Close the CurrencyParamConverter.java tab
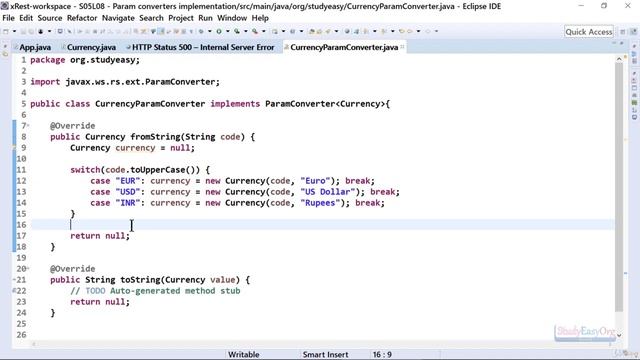The image size is (640, 360). (402, 47)
